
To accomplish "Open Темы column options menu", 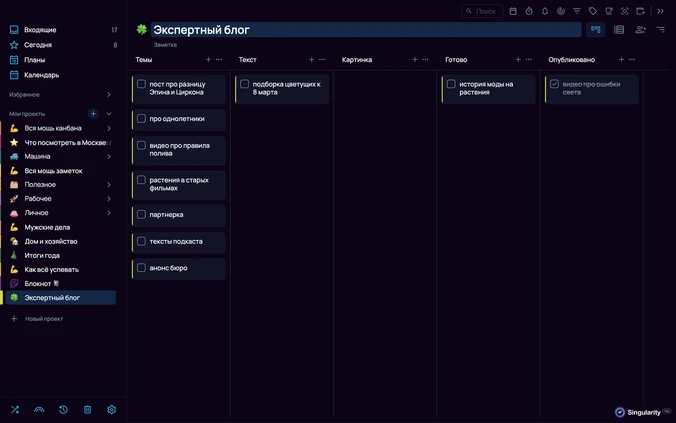I will click(x=219, y=60).
